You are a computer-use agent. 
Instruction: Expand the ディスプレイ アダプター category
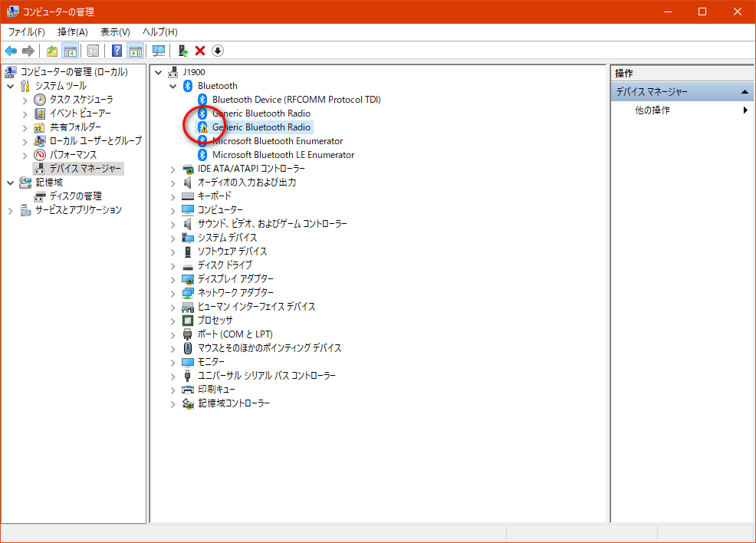click(x=173, y=279)
